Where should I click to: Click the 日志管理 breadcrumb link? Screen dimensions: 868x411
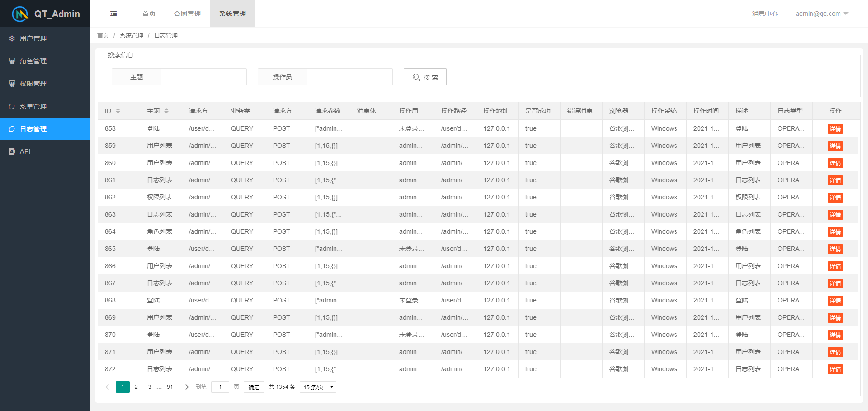click(166, 35)
